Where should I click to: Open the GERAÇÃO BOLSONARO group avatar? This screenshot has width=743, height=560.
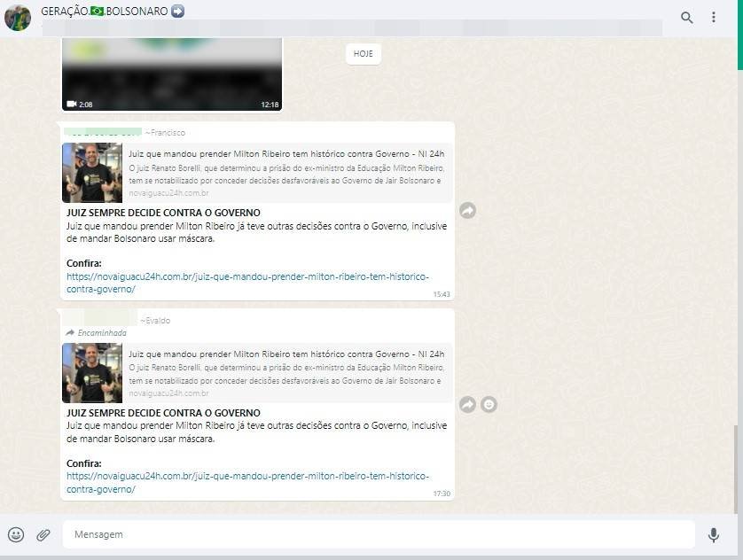tap(18, 18)
